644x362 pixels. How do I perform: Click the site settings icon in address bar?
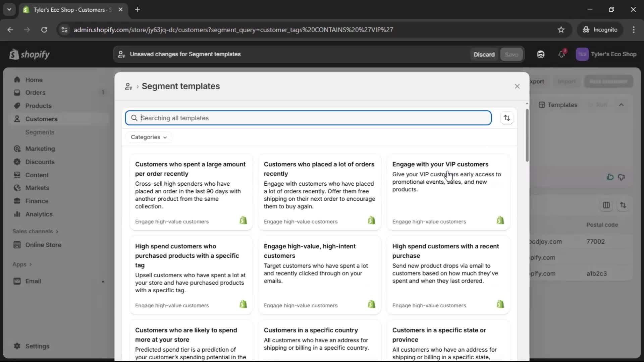tap(64, 30)
